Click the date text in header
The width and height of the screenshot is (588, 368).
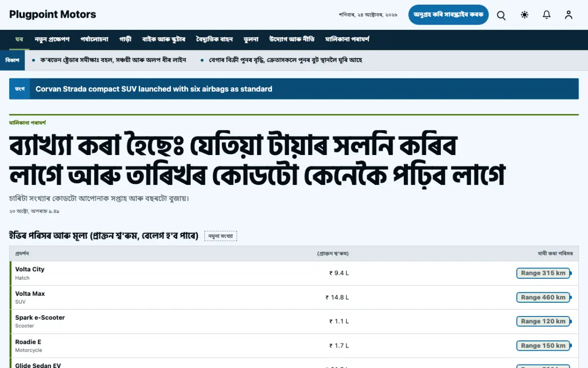[368, 15]
